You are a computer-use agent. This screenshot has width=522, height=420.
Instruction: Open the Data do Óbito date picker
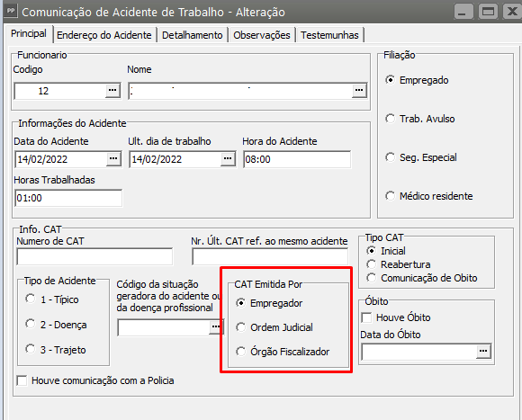pos(483,352)
